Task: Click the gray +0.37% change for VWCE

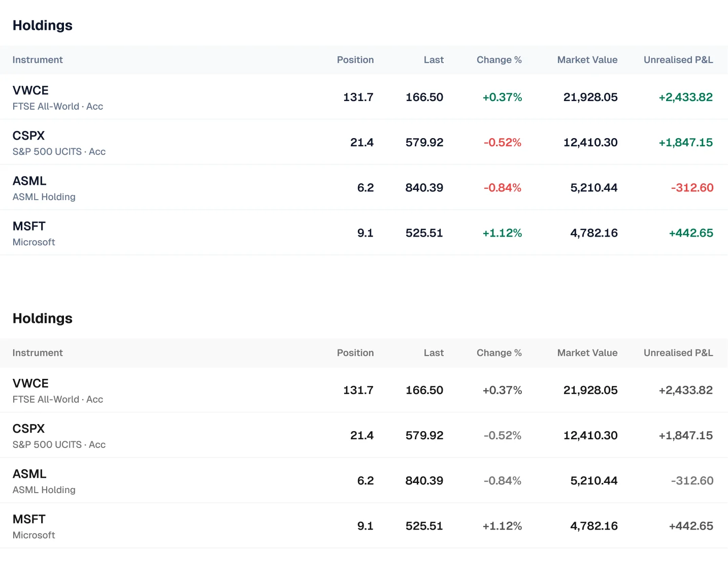Action: tap(502, 390)
